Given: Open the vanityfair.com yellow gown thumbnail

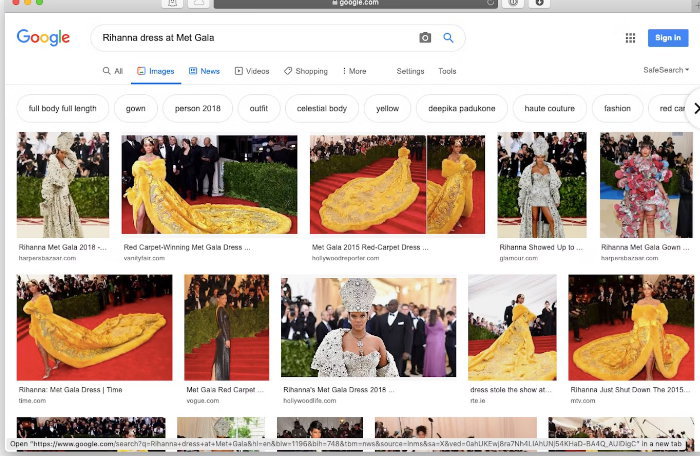Looking at the screenshot, I should 209,184.
